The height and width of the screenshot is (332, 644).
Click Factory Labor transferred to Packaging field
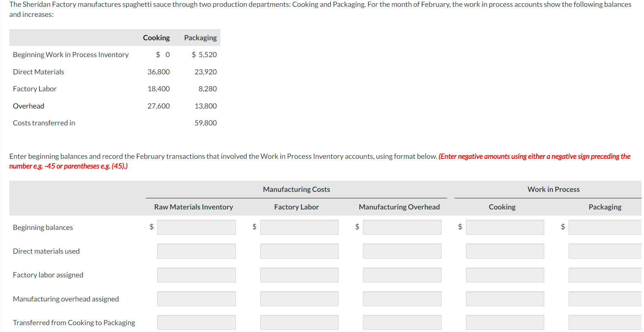[x=299, y=322]
